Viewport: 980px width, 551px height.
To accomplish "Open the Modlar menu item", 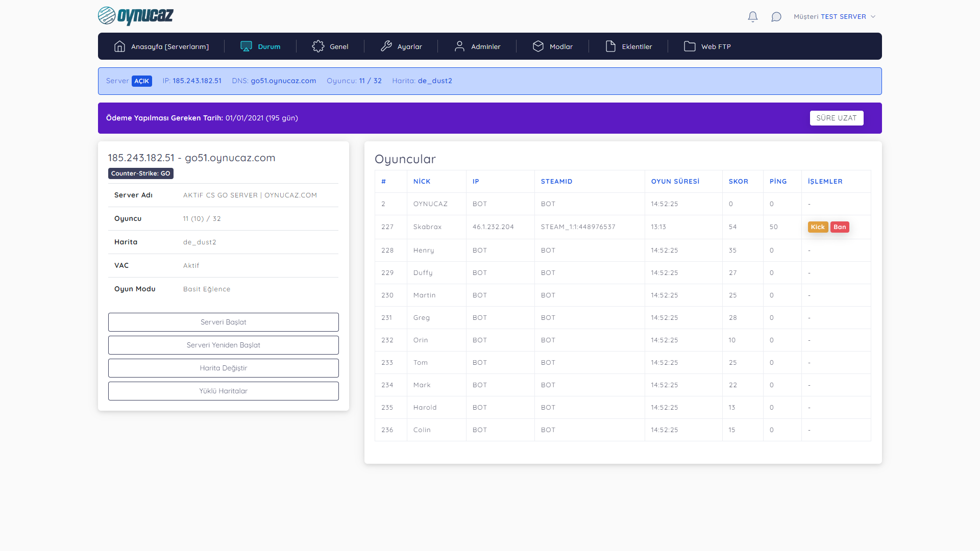I will tap(552, 46).
